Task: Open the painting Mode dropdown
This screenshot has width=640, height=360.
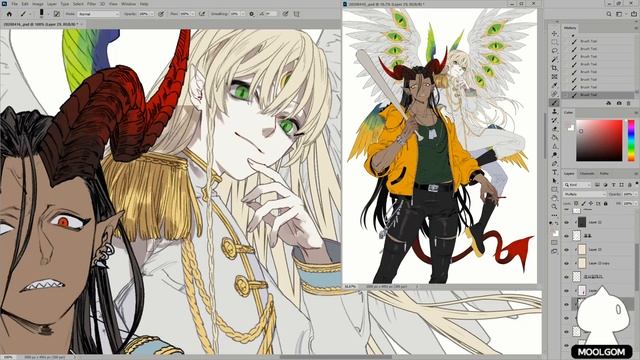Action: (x=98, y=13)
